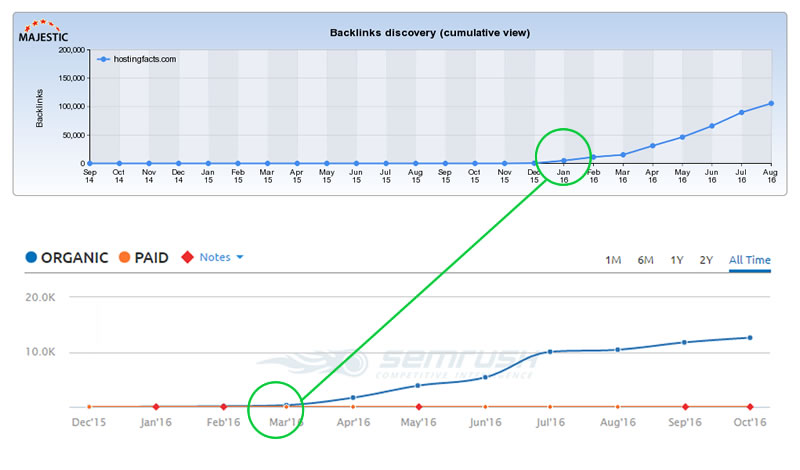Click the Jun 16 backlinks data point

[712, 126]
